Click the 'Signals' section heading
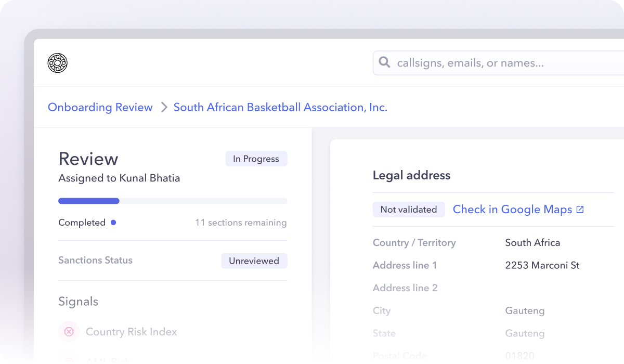Viewport: 624px width, 364px height. coord(78,302)
